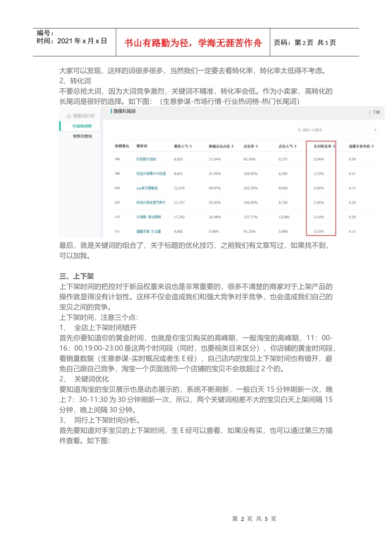Select the hot-search rank 398 cell
392x555 pixels.
click(117, 159)
